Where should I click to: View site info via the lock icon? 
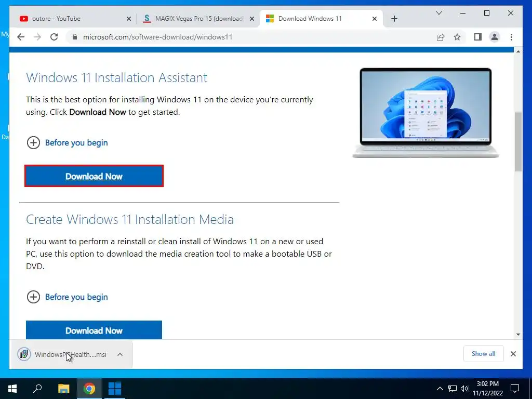tap(75, 37)
